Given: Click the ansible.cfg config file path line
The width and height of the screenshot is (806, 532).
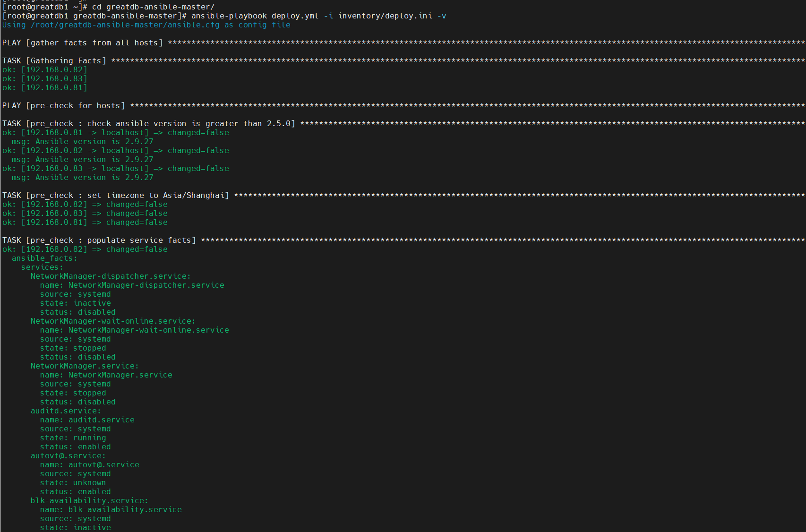Looking at the screenshot, I should pyautogui.click(x=146, y=25).
